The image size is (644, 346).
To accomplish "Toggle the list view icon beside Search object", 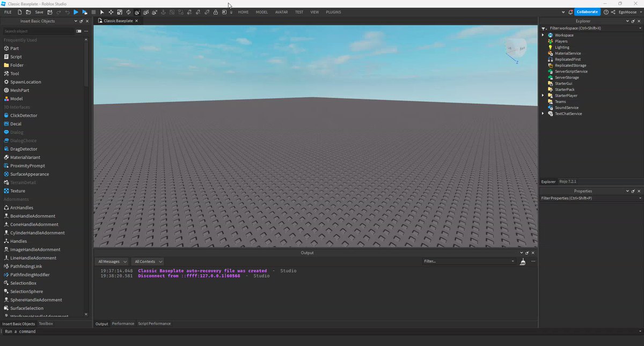I will (x=79, y=31).
